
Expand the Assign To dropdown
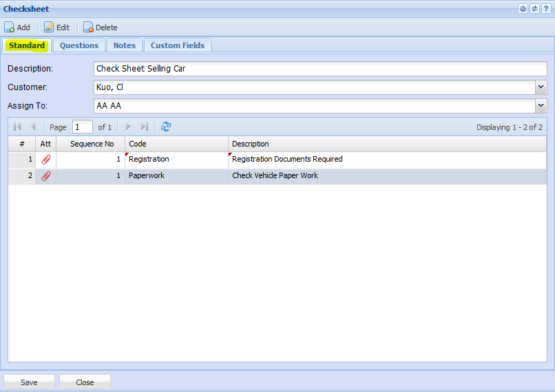point(541,106)
